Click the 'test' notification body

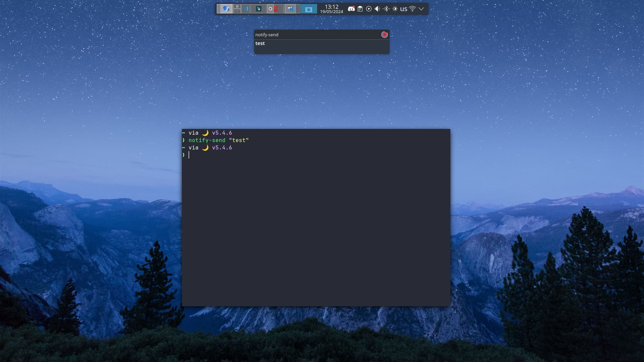click(260, 43)
